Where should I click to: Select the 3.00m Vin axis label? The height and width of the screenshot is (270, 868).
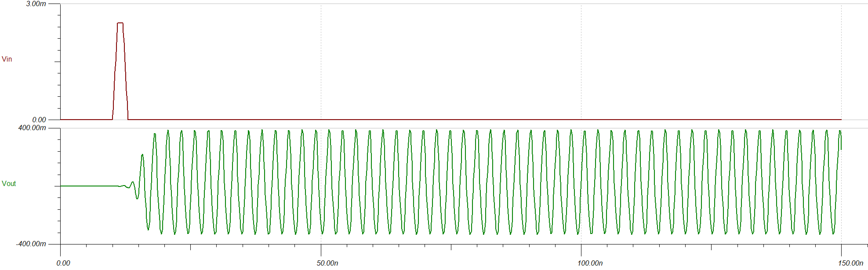coord(36,4)
